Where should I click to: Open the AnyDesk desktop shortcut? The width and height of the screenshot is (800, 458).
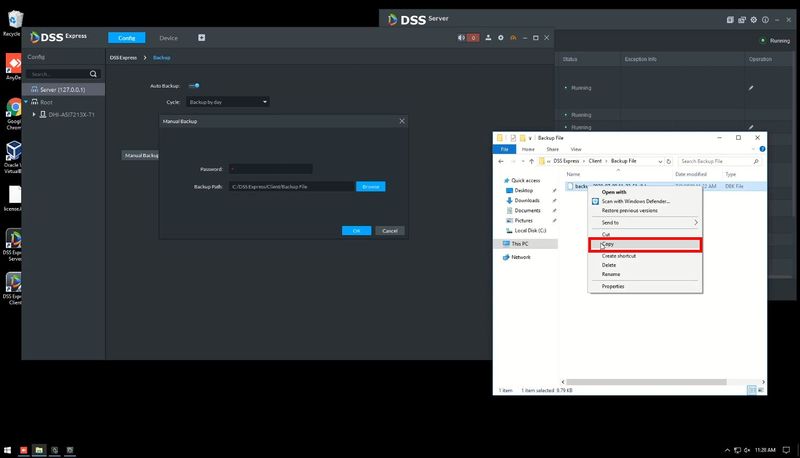click(x=13, y=66)
